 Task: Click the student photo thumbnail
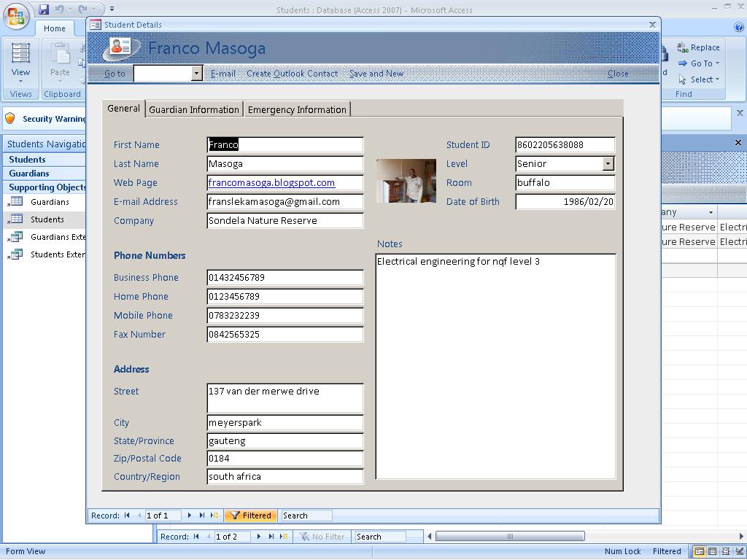406,181
